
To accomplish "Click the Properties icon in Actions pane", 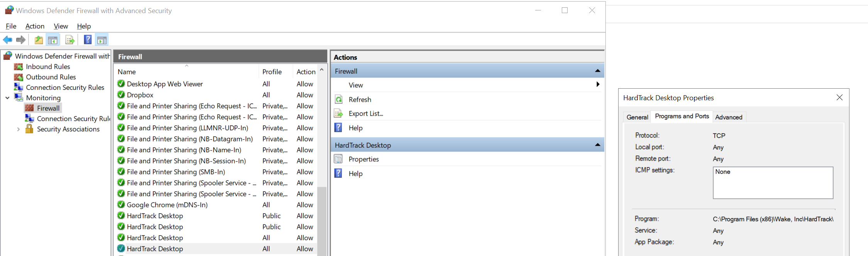I will 338,159.
